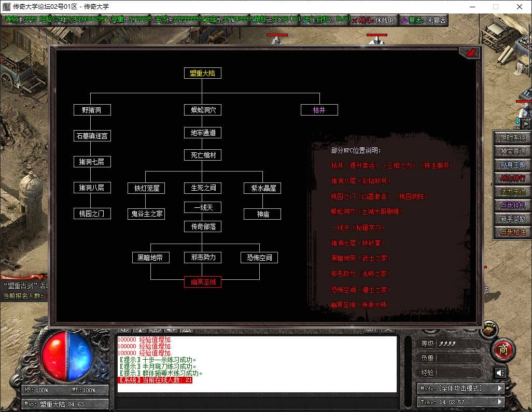
Task: Click the 复活: 无复活 status indicator
Action: (424, 20)
